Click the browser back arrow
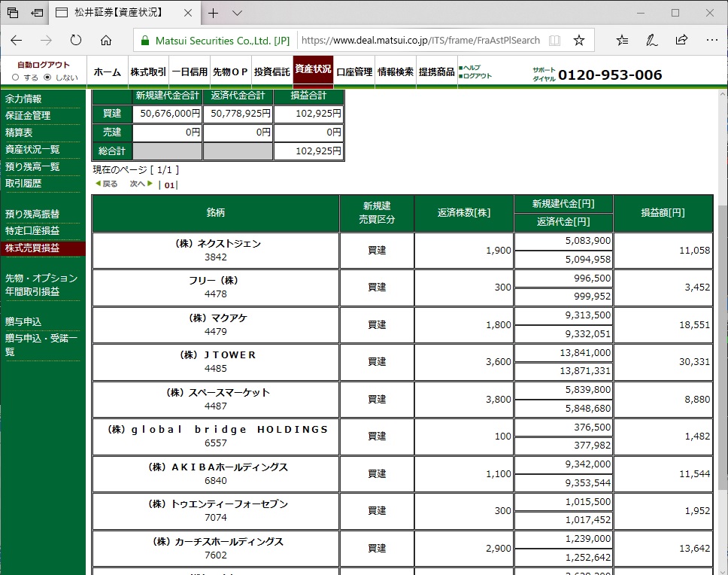Image resolution: width=728 pixels, height=575 pixels. click(x=17, y=41)
